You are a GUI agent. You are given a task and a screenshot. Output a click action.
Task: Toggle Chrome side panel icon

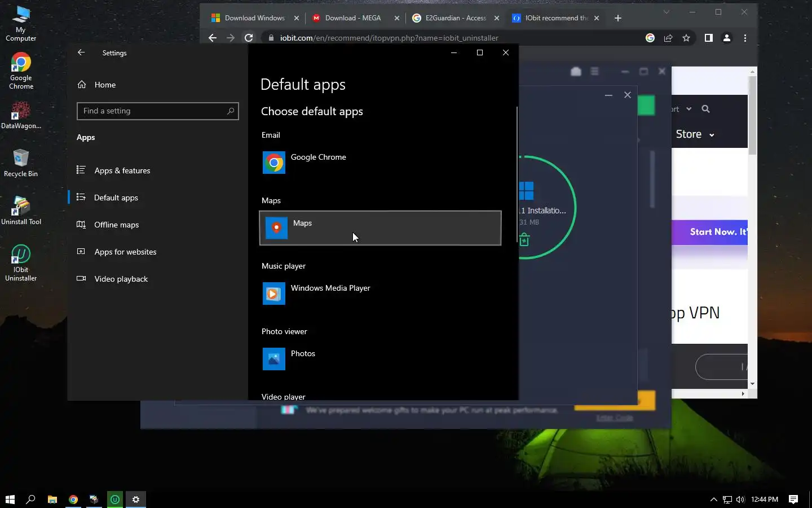[x=709, y=38]
